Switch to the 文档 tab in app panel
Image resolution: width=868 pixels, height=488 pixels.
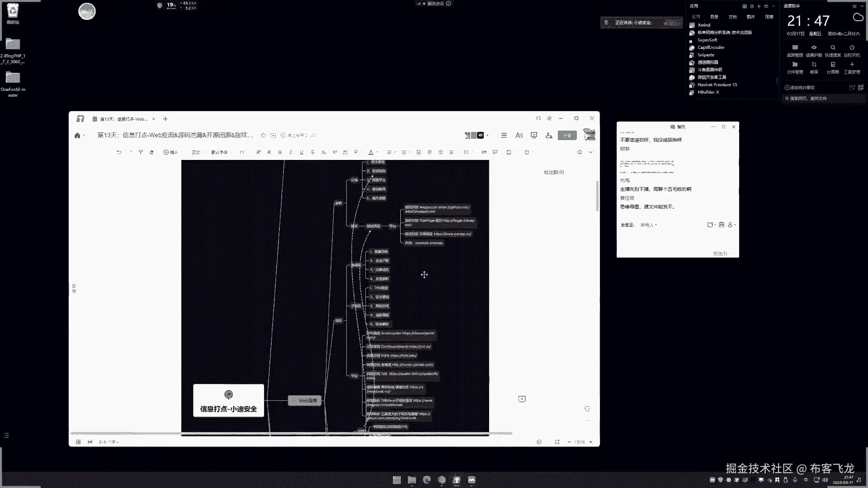pyautogui.click(x=732, y=17)
